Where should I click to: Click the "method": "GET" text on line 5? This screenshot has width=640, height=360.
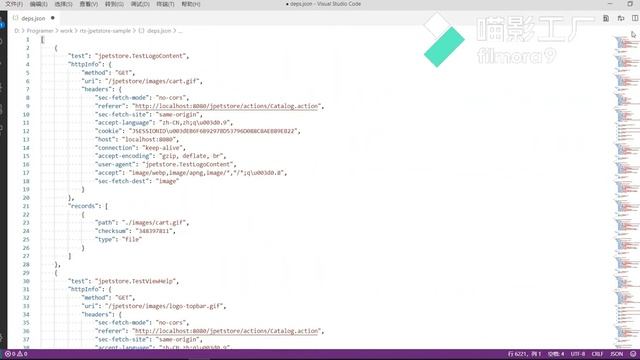tap(108, 73)
